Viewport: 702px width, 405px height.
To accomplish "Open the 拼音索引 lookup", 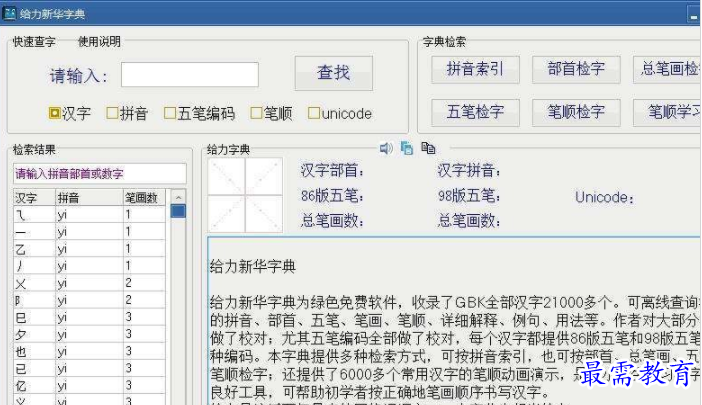I will [475, 69].
